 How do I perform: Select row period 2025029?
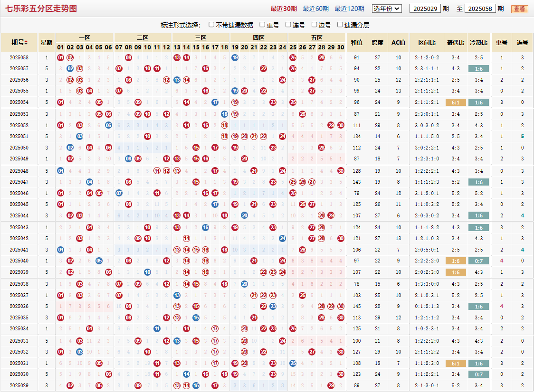click(19, 385)
